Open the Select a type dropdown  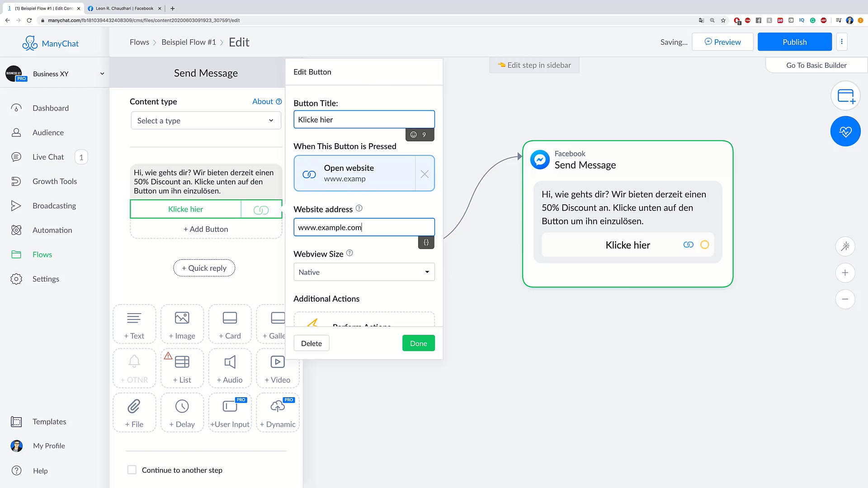[x=206, y=121]
